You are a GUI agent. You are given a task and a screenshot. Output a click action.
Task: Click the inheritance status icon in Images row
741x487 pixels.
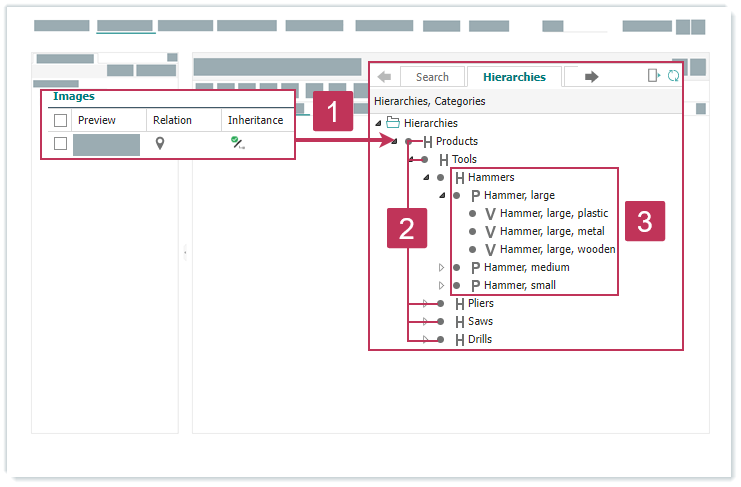[x=237, y=144]
